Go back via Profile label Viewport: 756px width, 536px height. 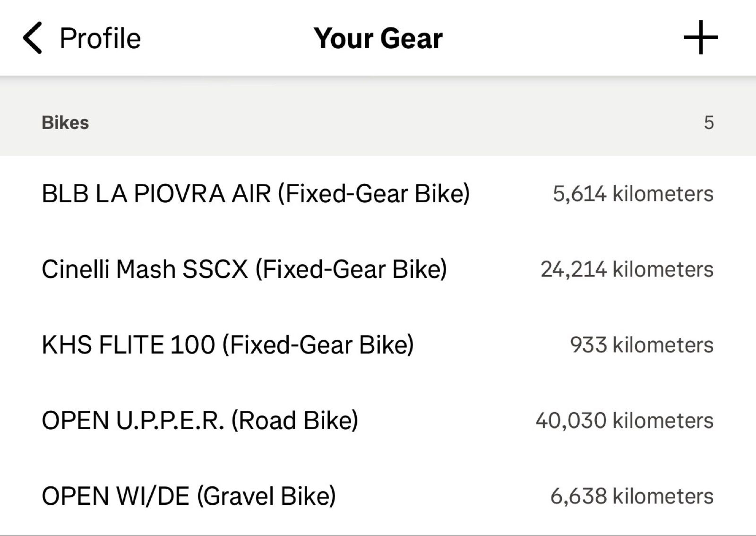(100, 38)
